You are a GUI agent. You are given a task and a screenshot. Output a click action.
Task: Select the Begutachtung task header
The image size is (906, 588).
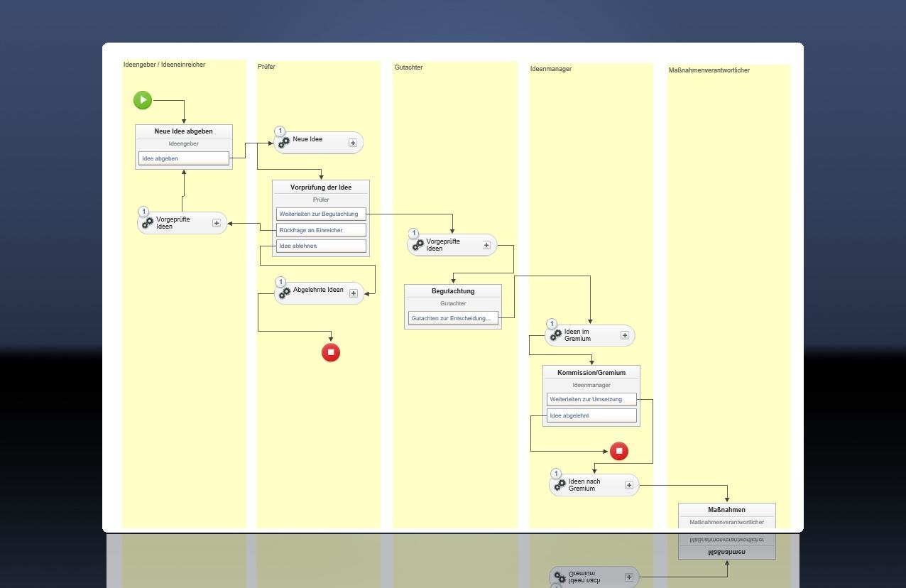coord(453,291)
